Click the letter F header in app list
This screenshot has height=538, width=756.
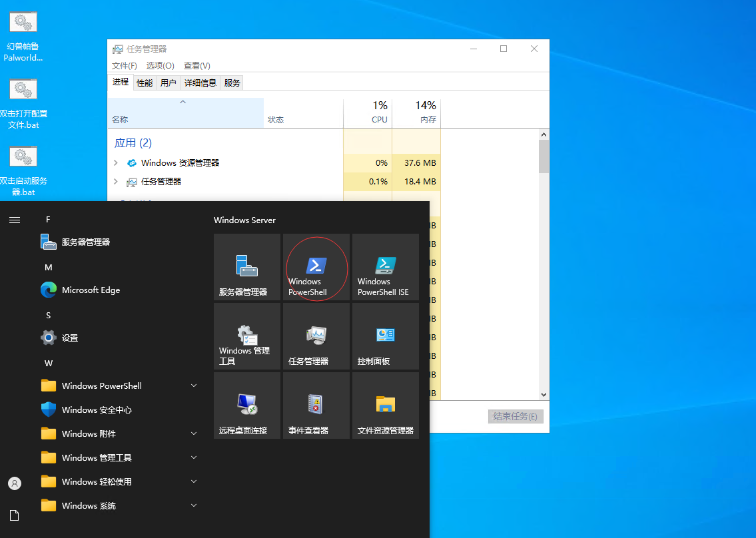point(48,220)
